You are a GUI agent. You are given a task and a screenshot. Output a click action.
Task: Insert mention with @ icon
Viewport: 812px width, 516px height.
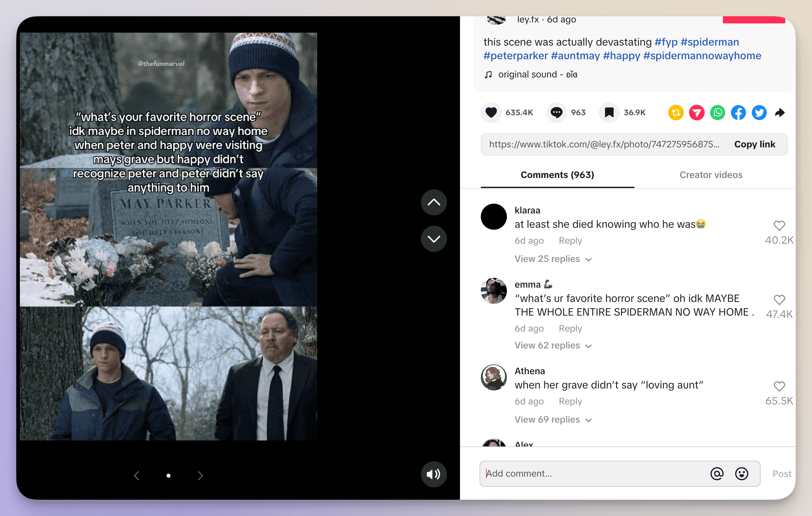point(717,473)
